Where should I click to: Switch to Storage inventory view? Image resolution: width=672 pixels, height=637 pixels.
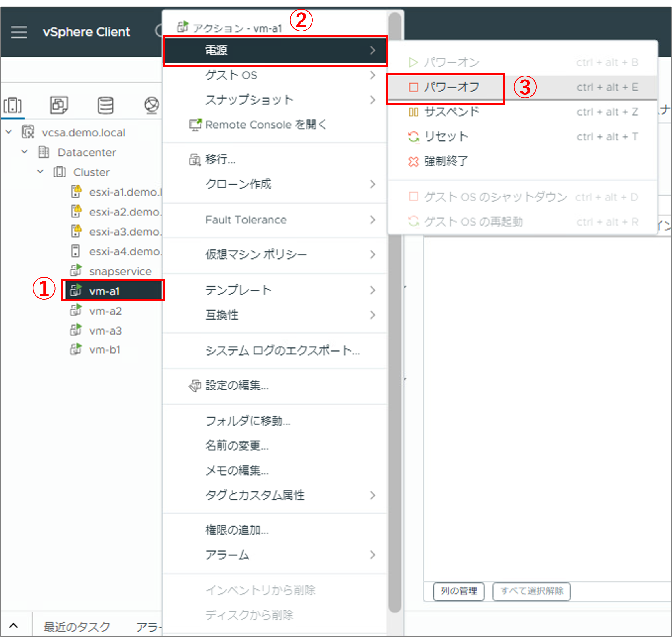click(105, 105)
